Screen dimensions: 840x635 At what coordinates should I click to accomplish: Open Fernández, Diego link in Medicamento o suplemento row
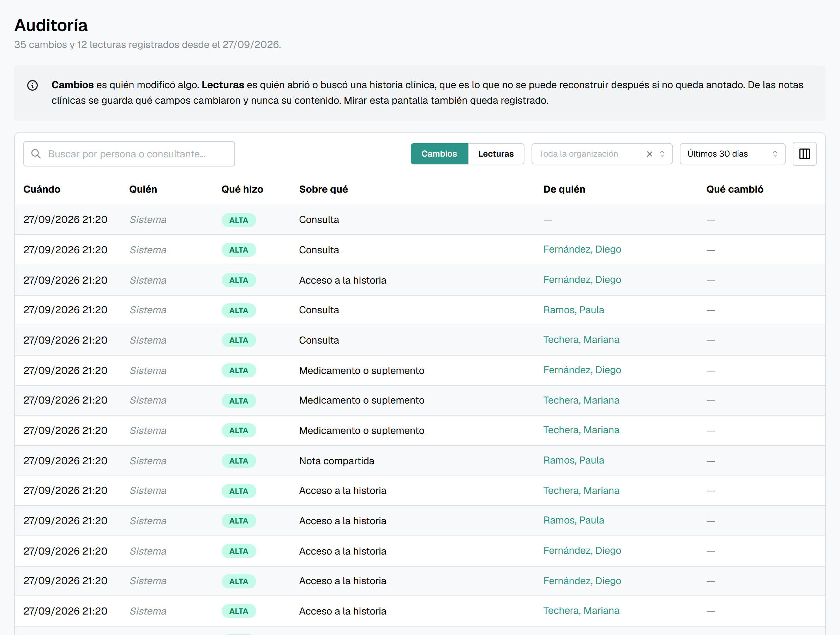point(582,370)
